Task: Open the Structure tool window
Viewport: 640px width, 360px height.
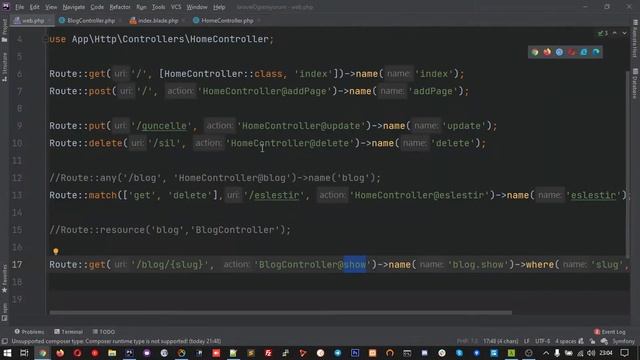Action: point(4,67)
